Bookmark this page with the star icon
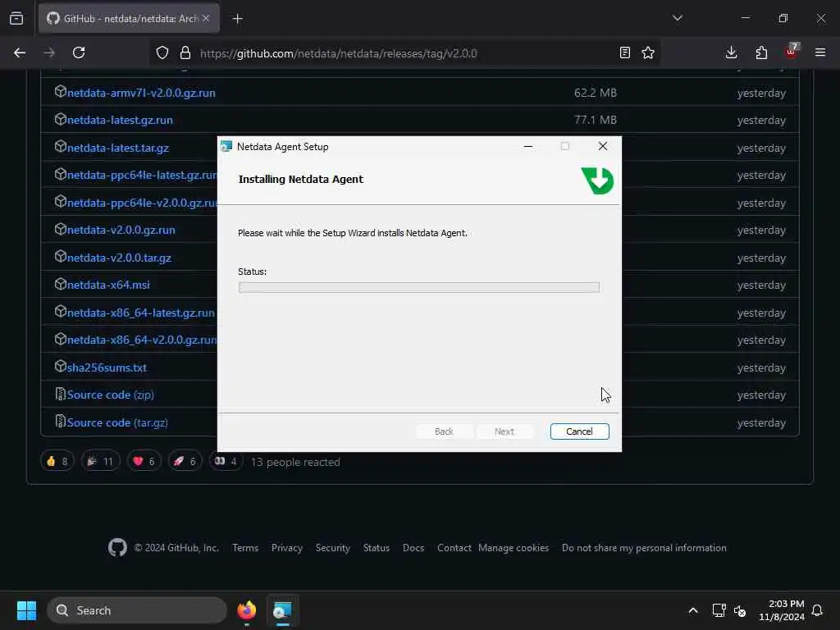The image size is (840, 630). pos(648,53)
